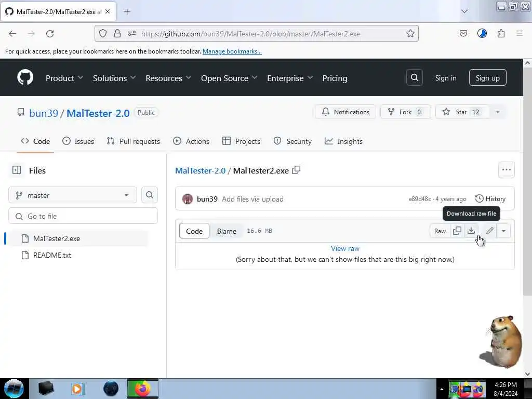This screenshot has height=399, width=532.
Task: Select MalTester2.exe in the file tree
Action: [79, 238]
